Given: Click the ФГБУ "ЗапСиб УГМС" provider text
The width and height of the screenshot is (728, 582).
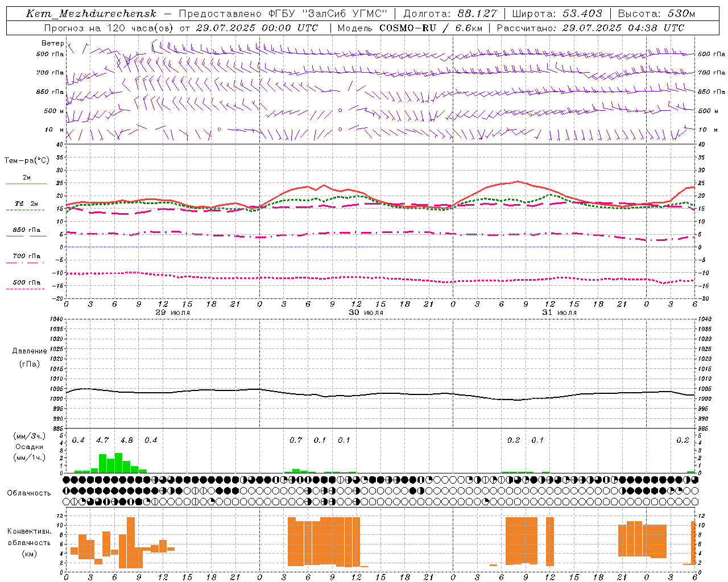Looking at the screenshot, I should click(x=328, y=14).
